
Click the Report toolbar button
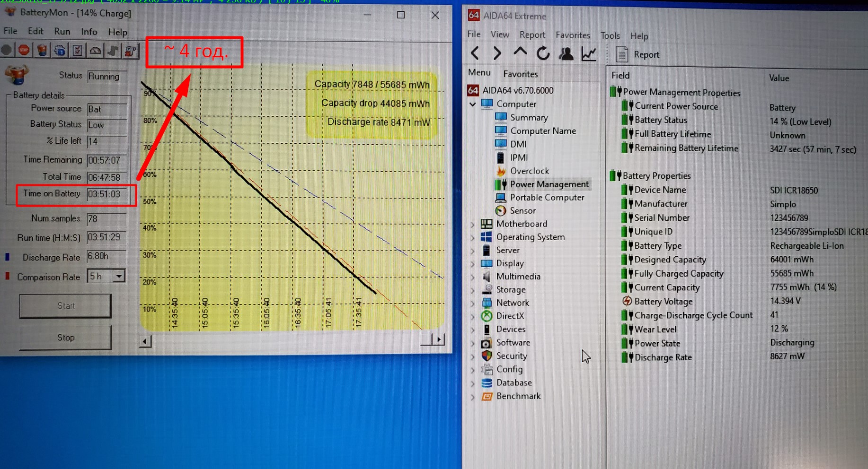[x=637, y=54]
